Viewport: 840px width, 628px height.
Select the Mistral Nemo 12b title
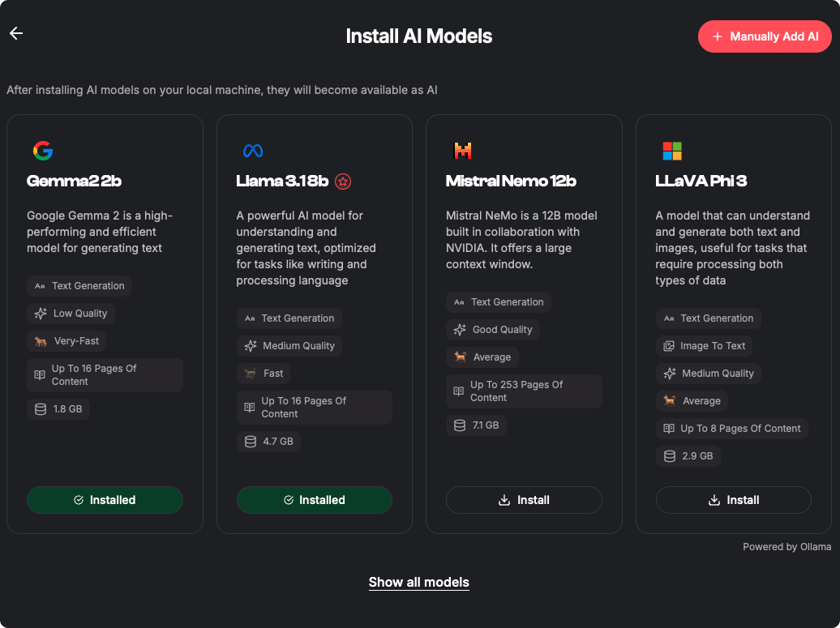coord(511,181)
